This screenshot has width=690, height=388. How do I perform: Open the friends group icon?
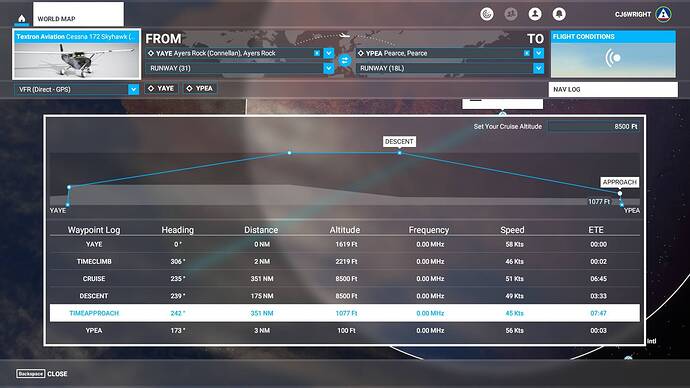point(510,14)
